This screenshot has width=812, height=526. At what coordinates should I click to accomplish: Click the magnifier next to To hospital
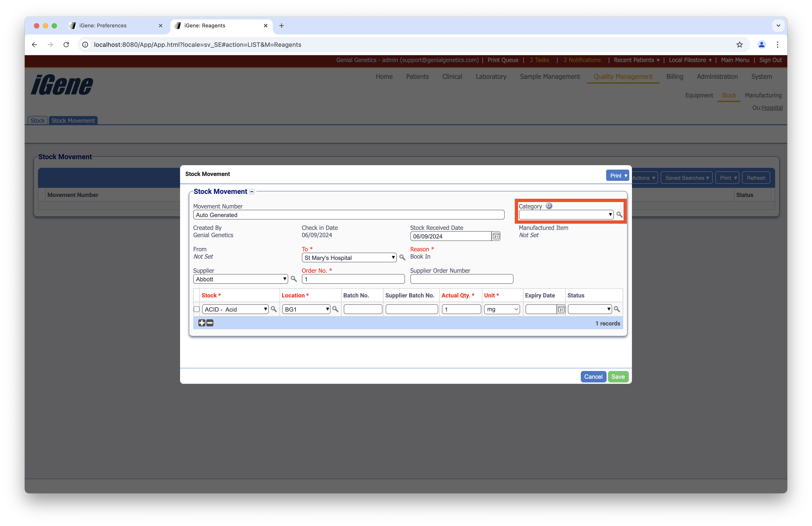click(402, 258)
